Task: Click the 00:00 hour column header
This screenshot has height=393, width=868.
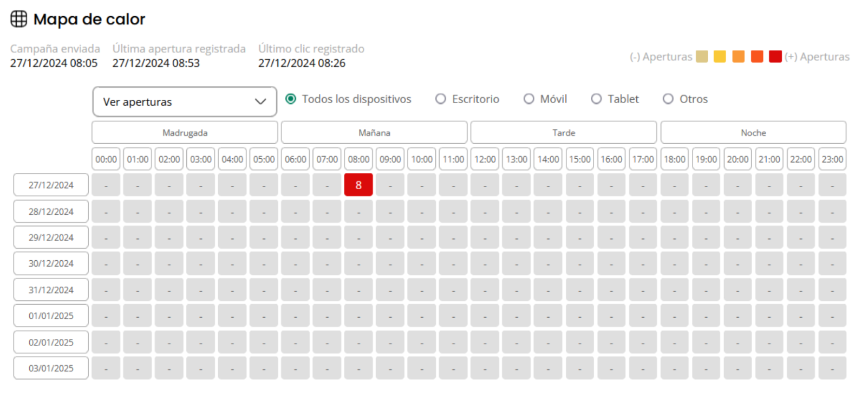Action: click(x=106, y=159)
